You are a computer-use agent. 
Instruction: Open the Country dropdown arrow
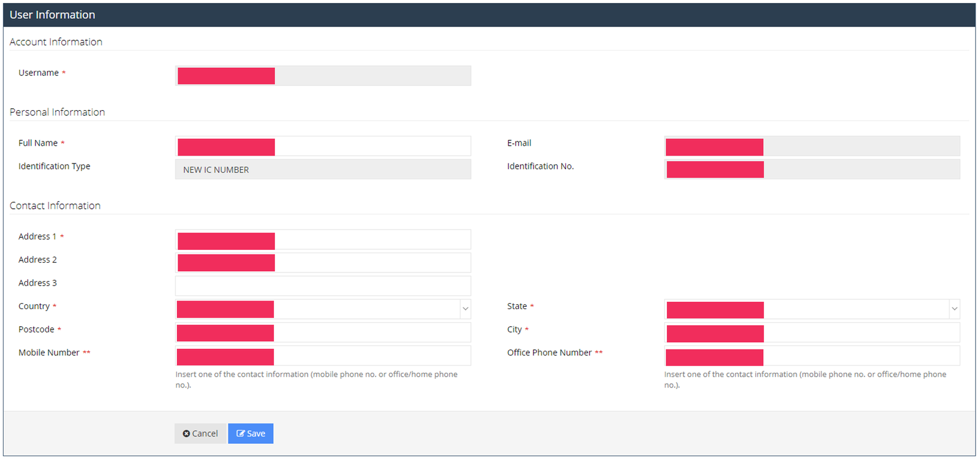(466, 309)
